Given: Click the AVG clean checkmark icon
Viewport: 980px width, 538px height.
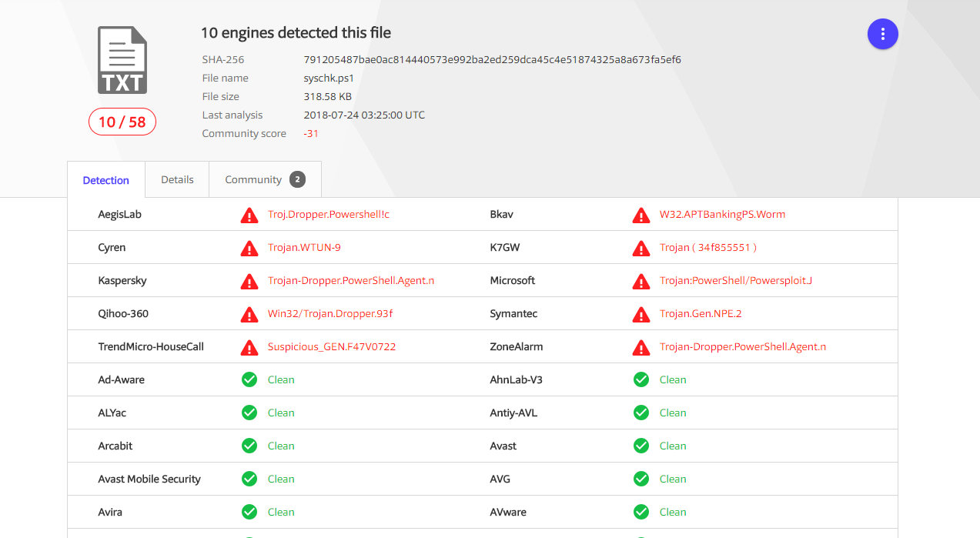Looking at the screenshot, I should coord(641,479).
